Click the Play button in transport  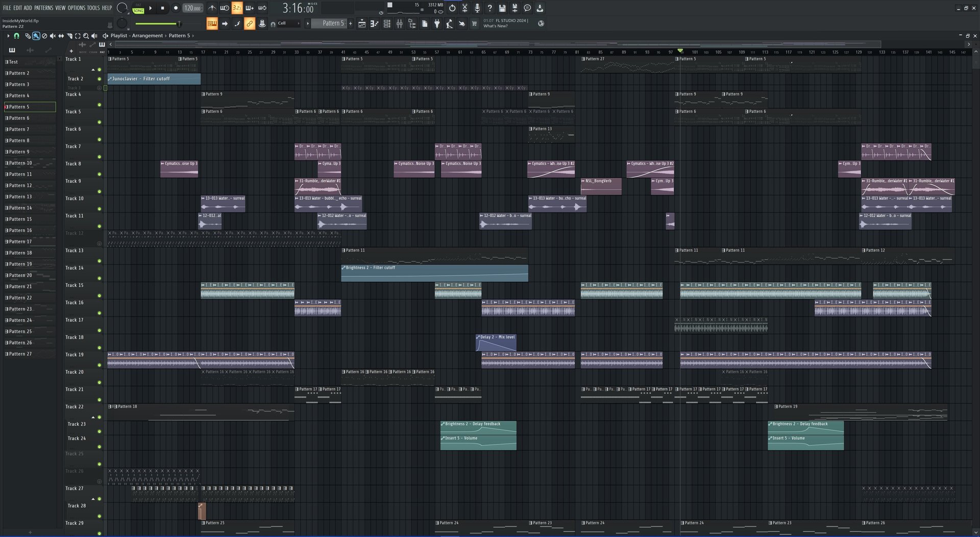tap(150, 8)
